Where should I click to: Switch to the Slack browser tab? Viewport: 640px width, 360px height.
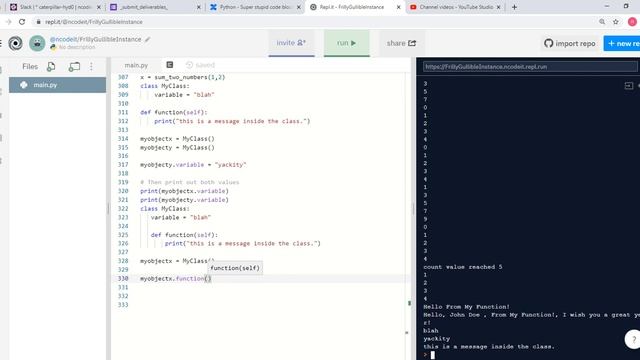tap(55, 7)
